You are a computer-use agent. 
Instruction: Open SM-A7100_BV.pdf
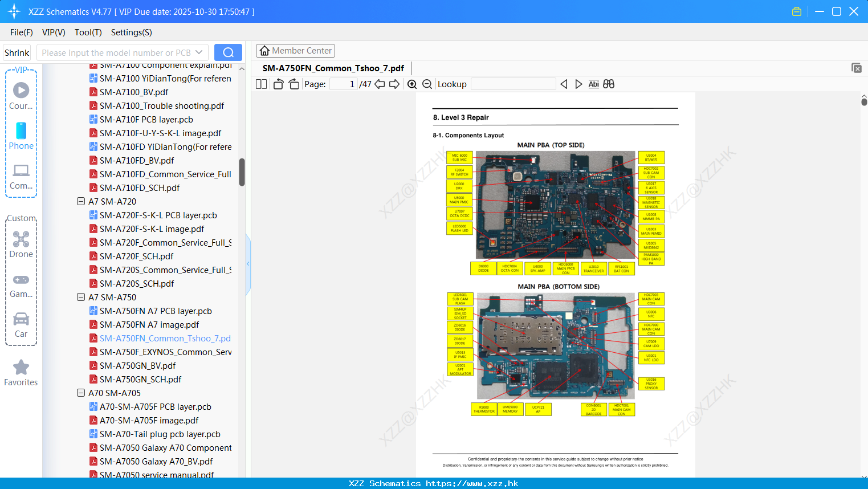click(x=134, y=92)
